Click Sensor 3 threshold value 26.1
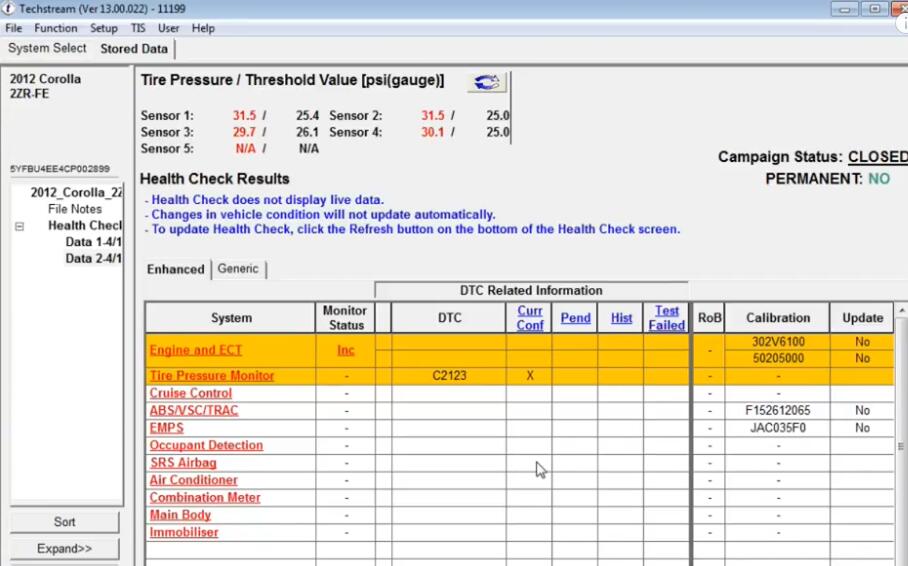 pyautogui.click(x=307, y=132)
